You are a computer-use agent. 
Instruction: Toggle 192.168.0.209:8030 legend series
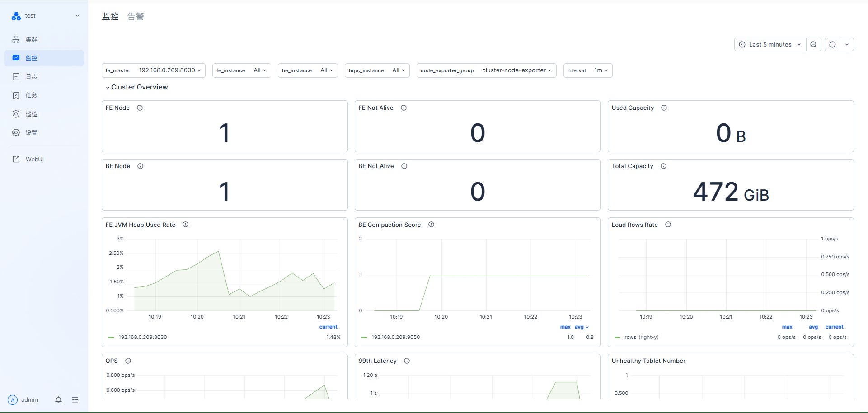(x=142, y=337)
